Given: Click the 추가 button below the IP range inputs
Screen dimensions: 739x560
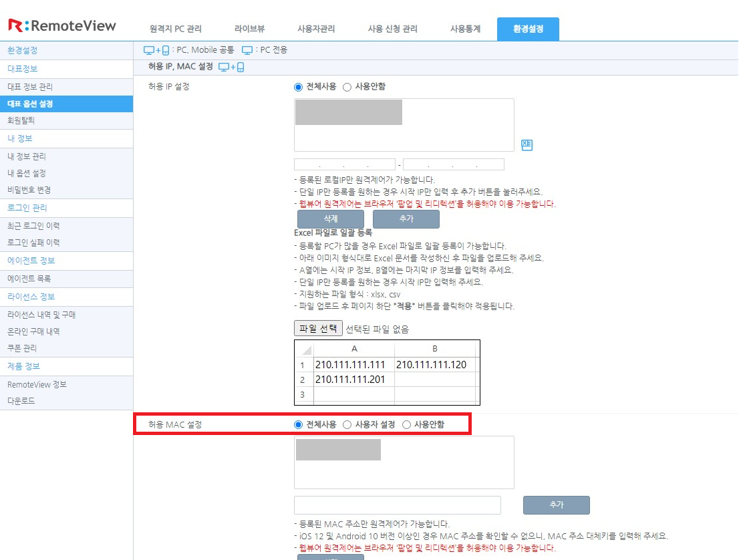Looking at the screenshot, I should click(406, 219).
